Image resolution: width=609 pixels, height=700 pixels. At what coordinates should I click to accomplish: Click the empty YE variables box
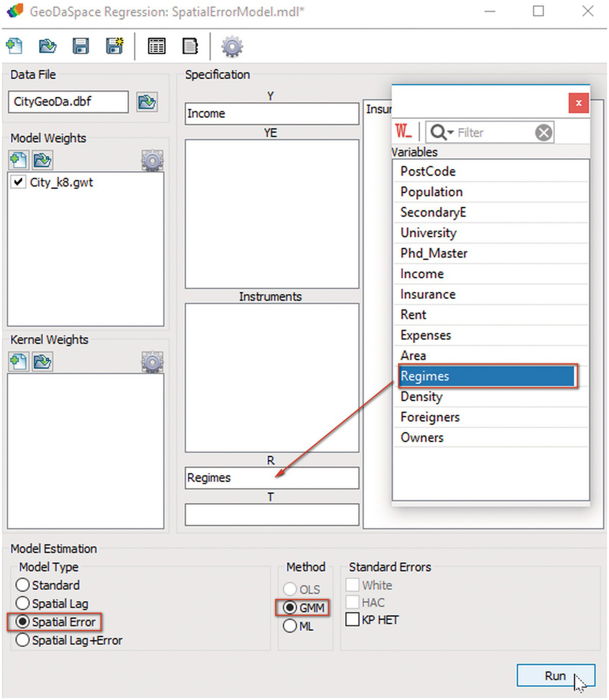[272, 214]
